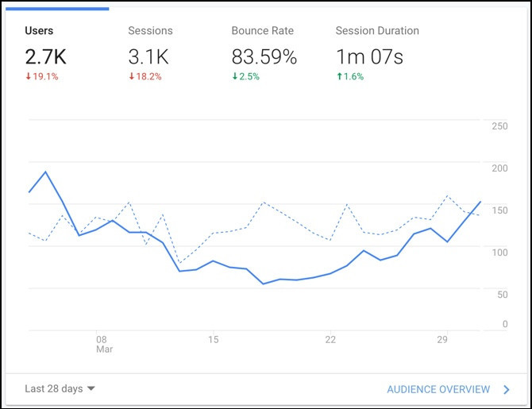The image size is (532, 409).
Task: Click the 150 y-axis label
Action: pos(499,210)
